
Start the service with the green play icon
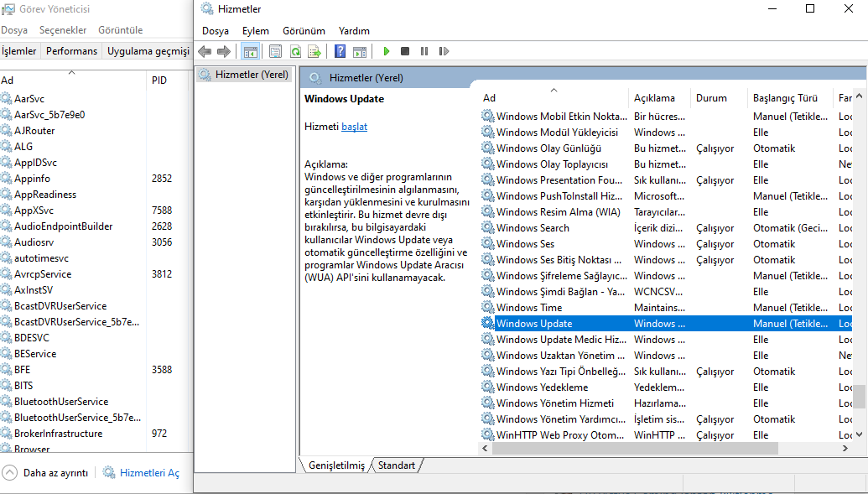[387, 51]
